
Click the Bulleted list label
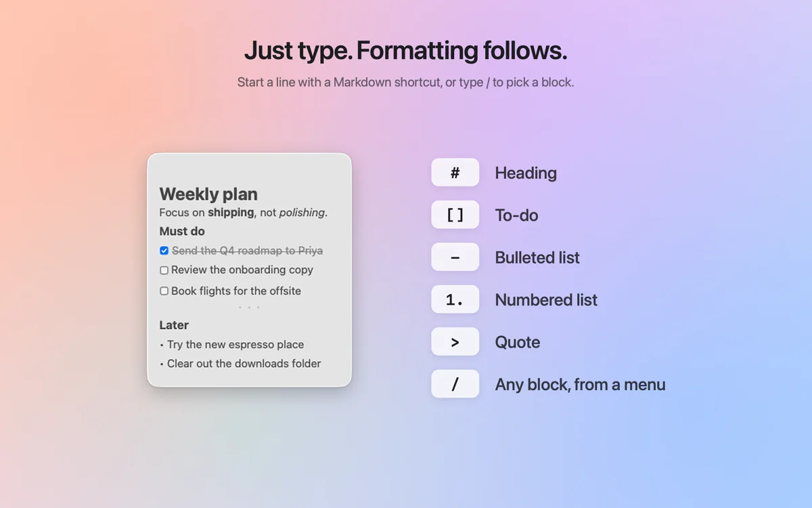point(537,257)
